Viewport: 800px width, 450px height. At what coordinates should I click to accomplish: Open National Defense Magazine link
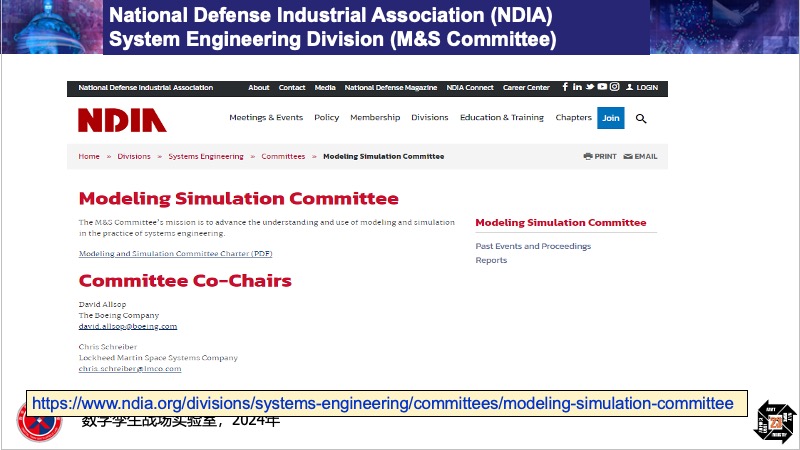point(391,87)
